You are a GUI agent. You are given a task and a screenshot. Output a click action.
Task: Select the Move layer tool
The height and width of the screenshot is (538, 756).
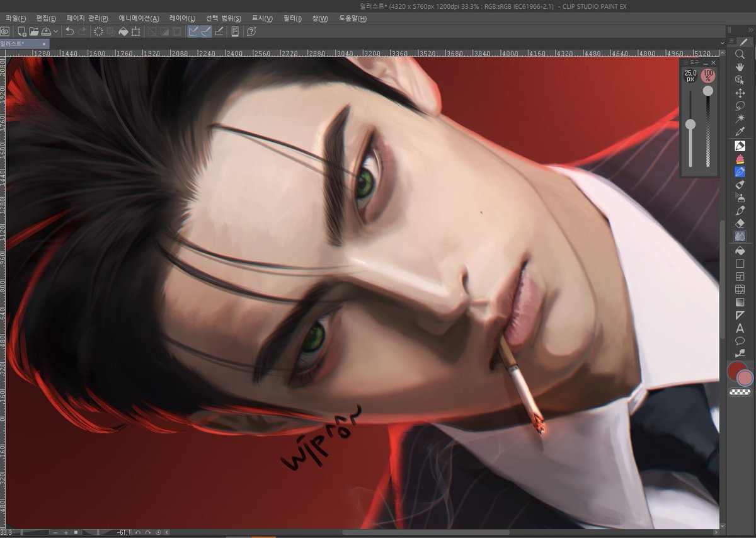740,93
